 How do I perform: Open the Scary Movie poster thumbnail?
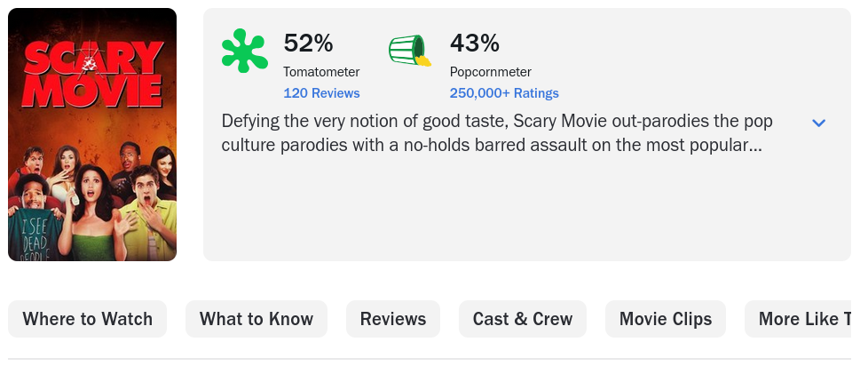pos(92,134)
